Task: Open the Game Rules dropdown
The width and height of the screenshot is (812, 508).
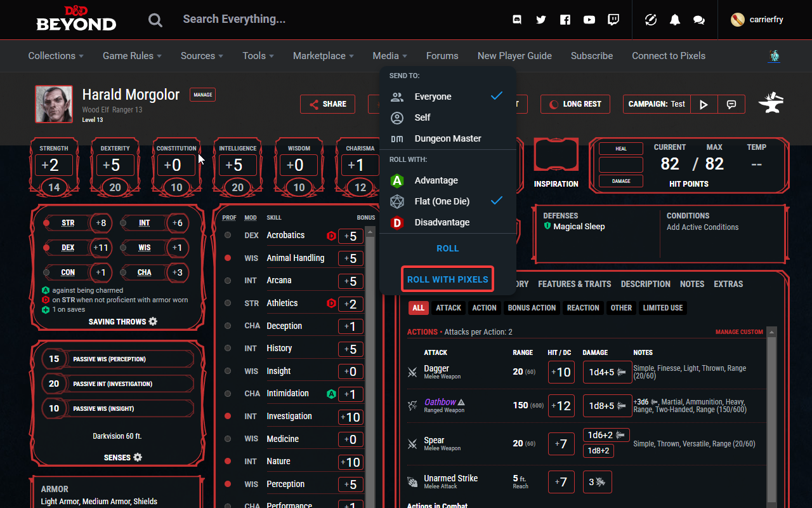Action: coord(131,56)
